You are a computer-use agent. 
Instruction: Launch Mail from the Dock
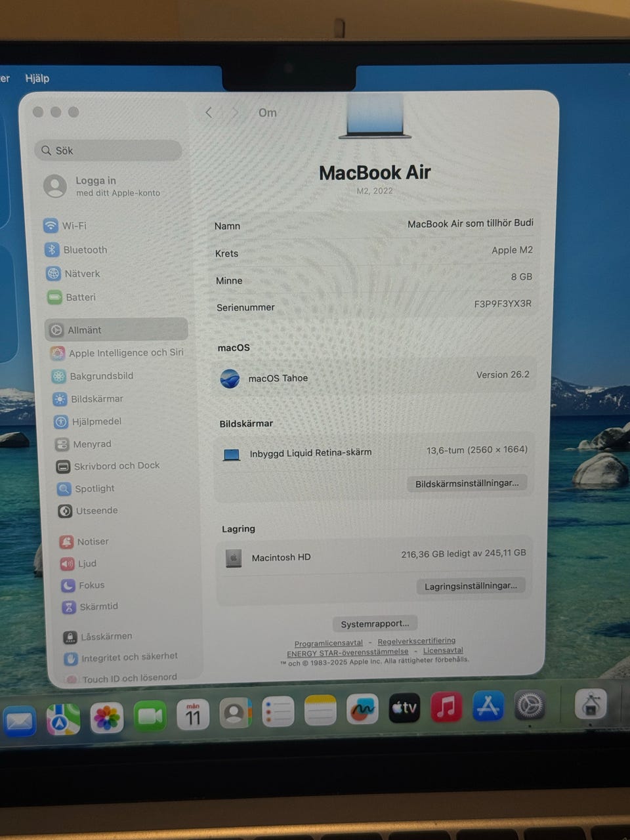[19, 721]
